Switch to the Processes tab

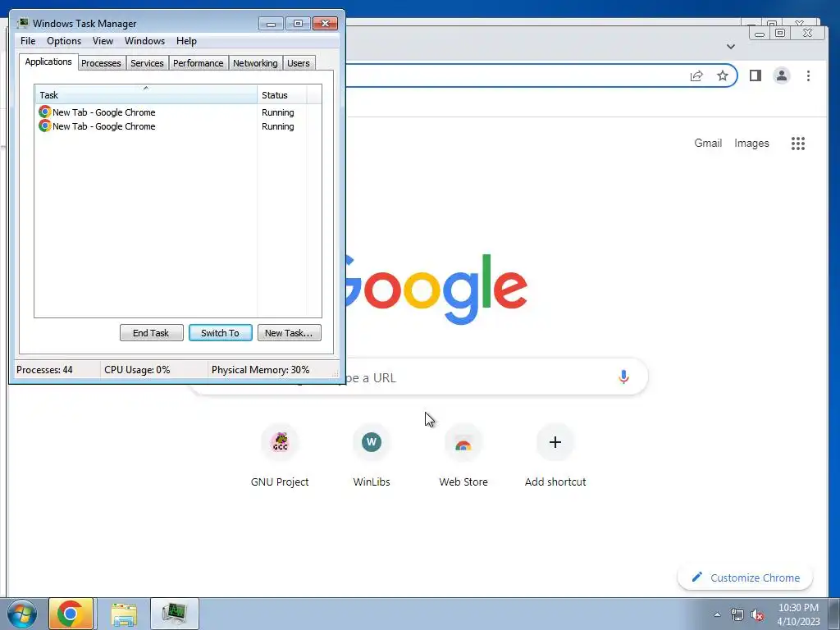(101, 63)
